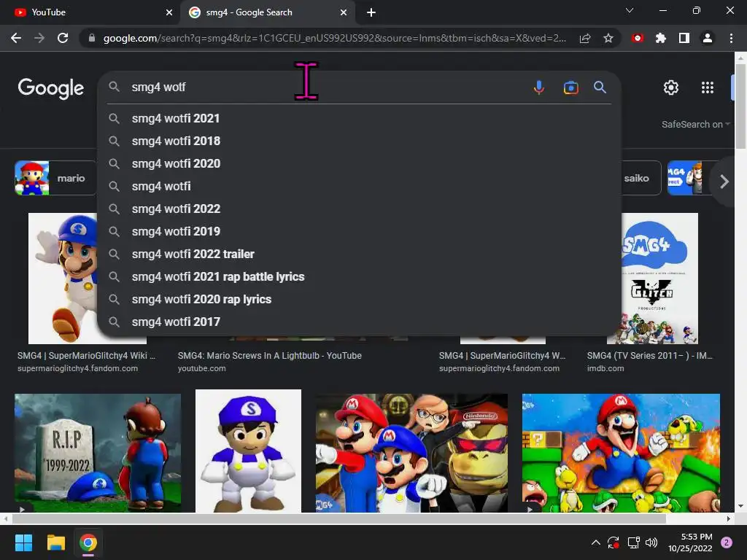Open the notification center badge
The image size is (747, 560).
pyautogui.click(x=726, y=542)
